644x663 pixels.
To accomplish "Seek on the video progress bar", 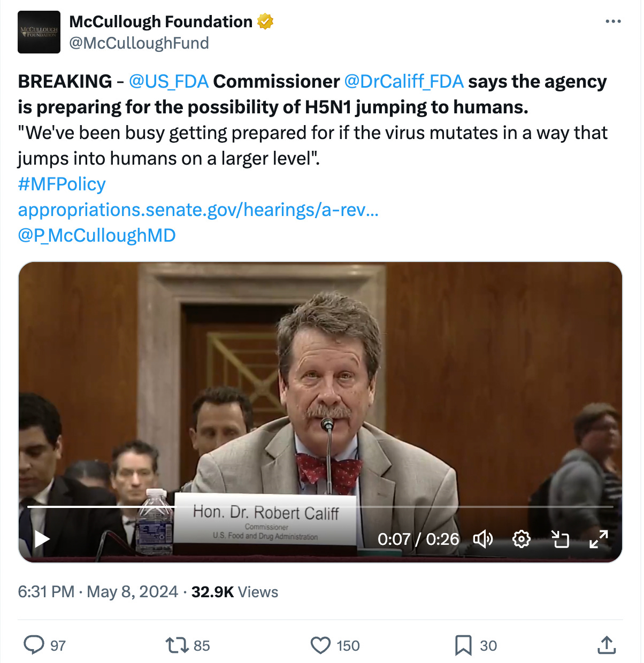I will click(x=321, y=506).
